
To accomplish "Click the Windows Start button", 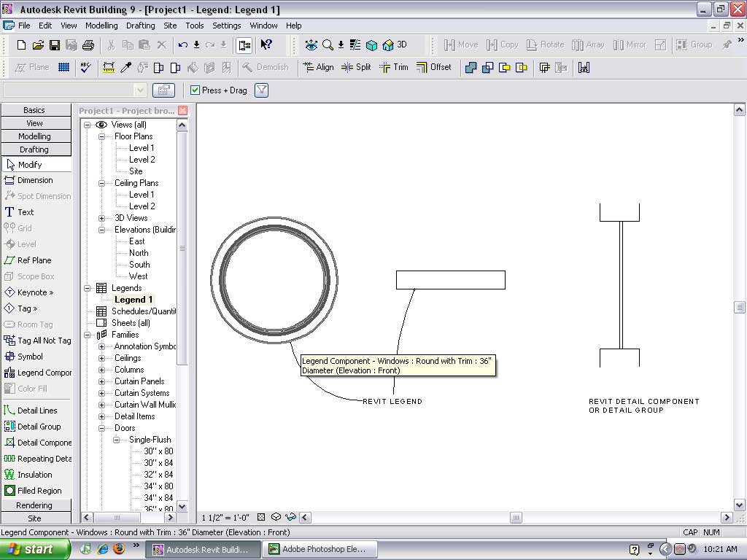I will pyautogui.click(x=35, y=549).
